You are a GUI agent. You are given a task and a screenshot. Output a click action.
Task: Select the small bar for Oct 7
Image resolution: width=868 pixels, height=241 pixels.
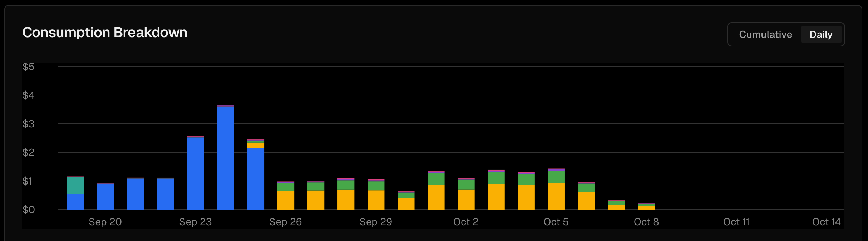point(616,205)
